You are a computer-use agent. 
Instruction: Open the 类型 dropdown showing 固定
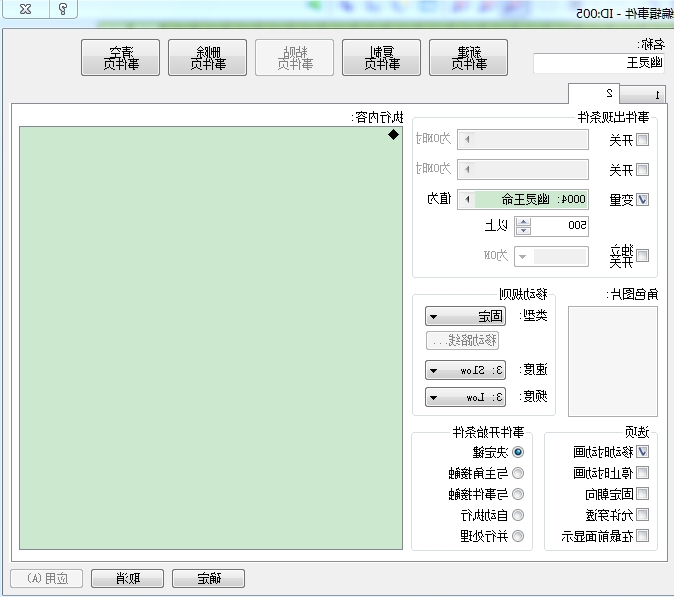(x=466, y=316)
